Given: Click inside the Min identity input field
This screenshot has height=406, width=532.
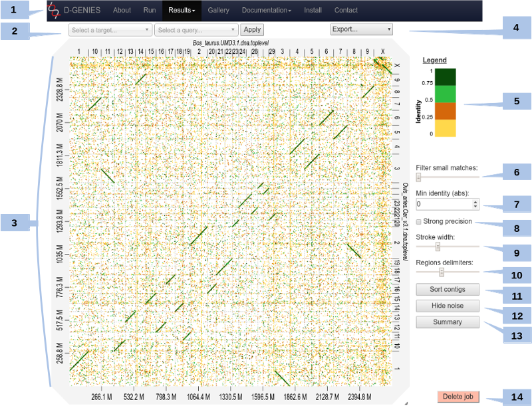Looking at the screenshot, I should (x=442, y=205).
